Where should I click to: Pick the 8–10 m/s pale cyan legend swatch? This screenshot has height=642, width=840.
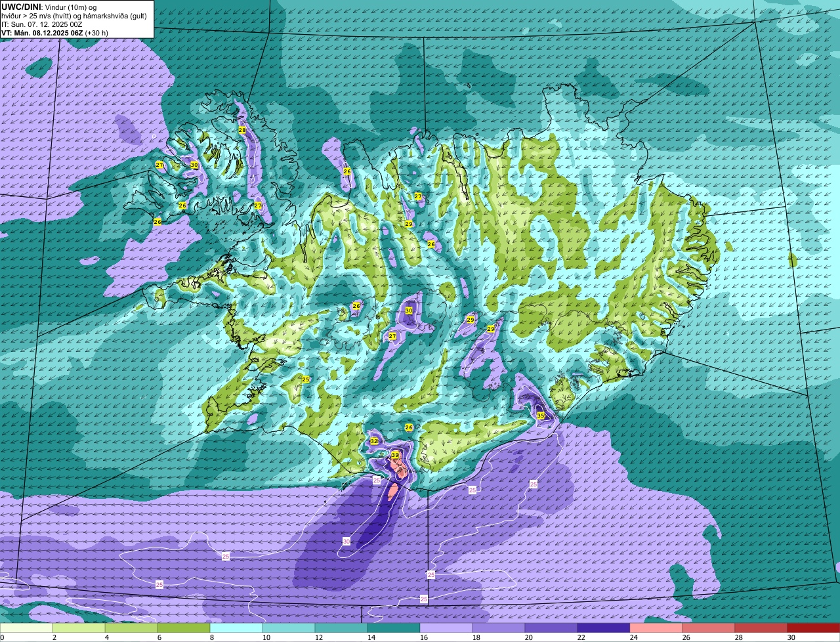[236, 628]
